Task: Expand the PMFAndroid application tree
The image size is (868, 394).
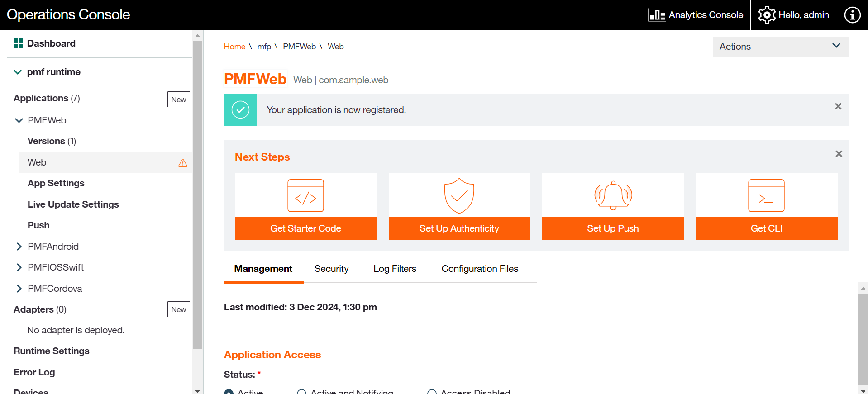Action: pyautogui.click(x=19, y=247)
